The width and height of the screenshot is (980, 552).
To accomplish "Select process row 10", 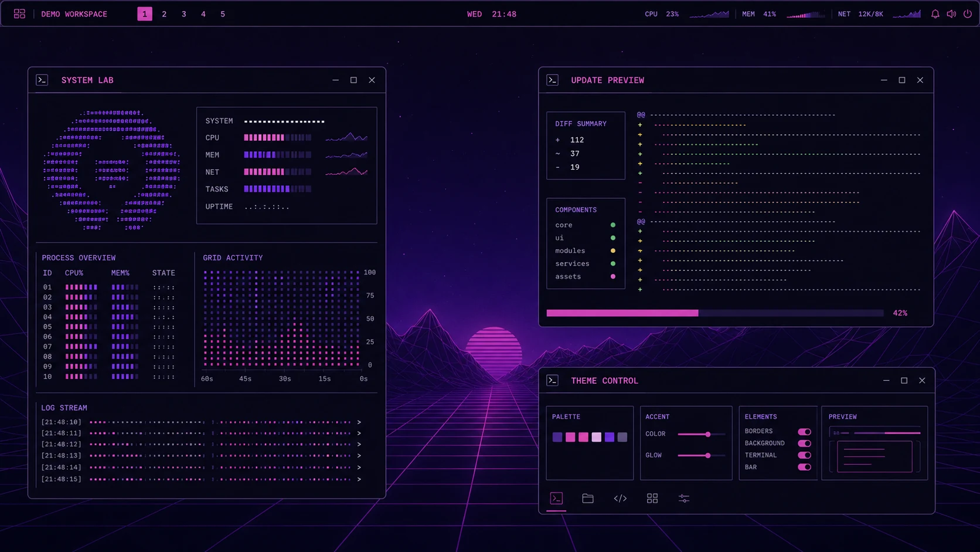I will click(109, 377).
